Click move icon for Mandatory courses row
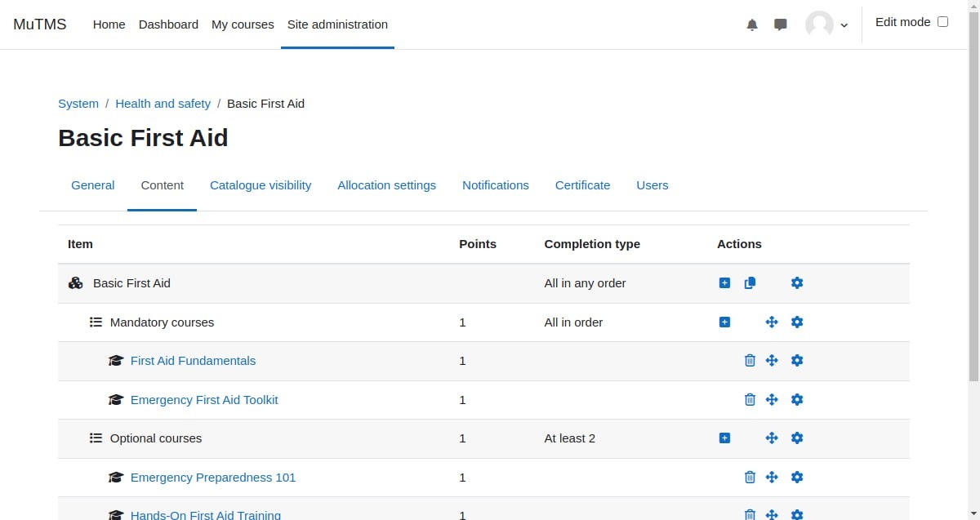Viewport: 980px width, 520px height. click(x=772, y=322)
